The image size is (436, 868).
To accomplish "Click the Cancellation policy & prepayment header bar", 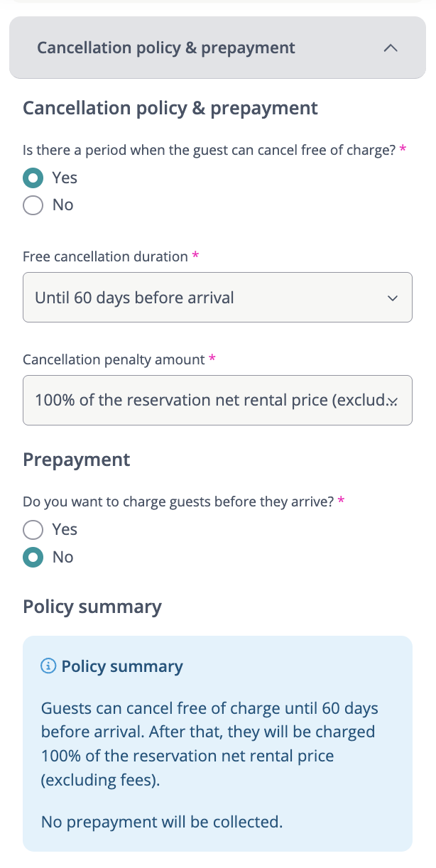I will tap(166, 48).
